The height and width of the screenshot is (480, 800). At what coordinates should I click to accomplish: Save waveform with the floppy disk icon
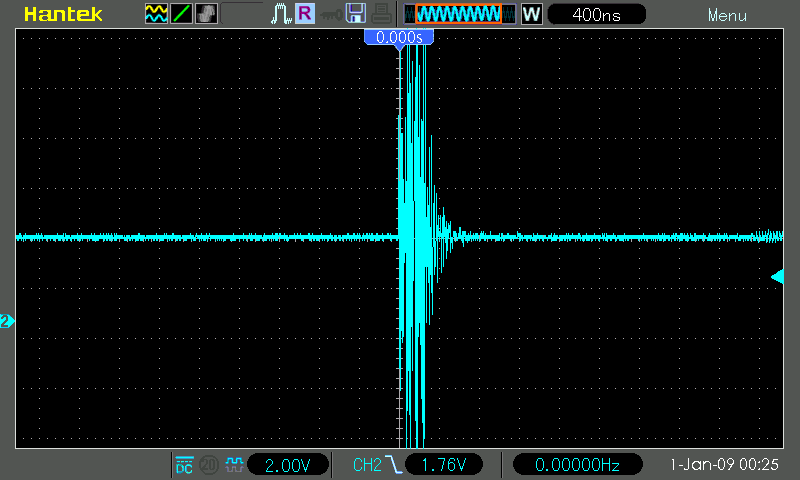(x=356, y=14)
